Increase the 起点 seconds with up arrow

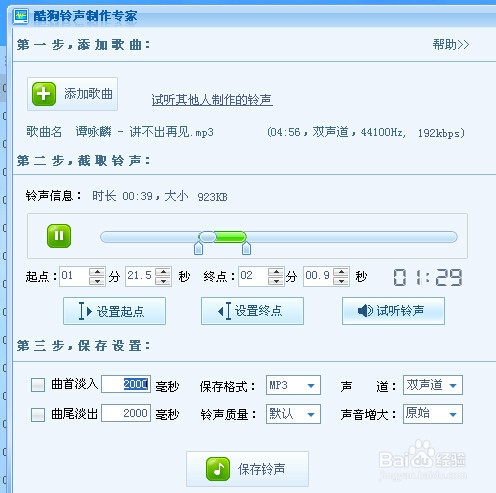pyautogui.click(x=163, y=272)
